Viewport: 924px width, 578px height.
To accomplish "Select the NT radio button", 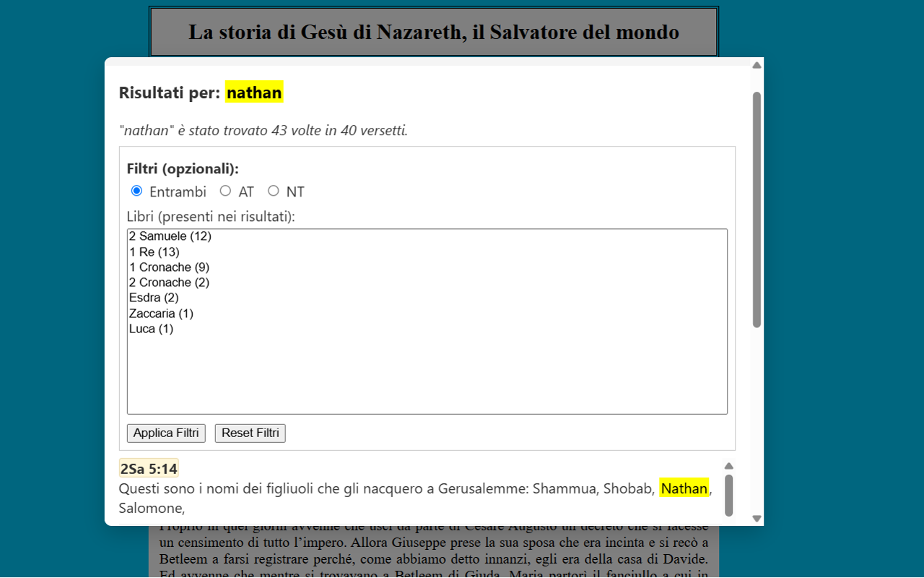I will click(274, 191).
